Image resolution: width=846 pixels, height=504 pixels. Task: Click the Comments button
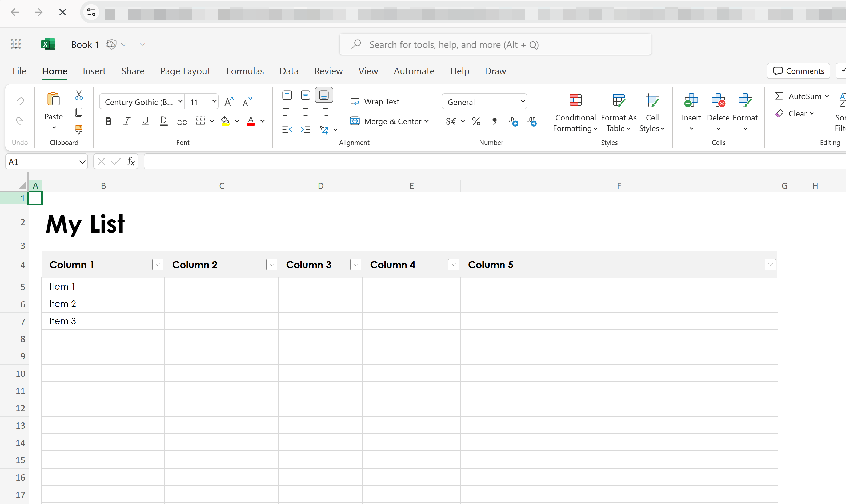(x=798, y=71)
